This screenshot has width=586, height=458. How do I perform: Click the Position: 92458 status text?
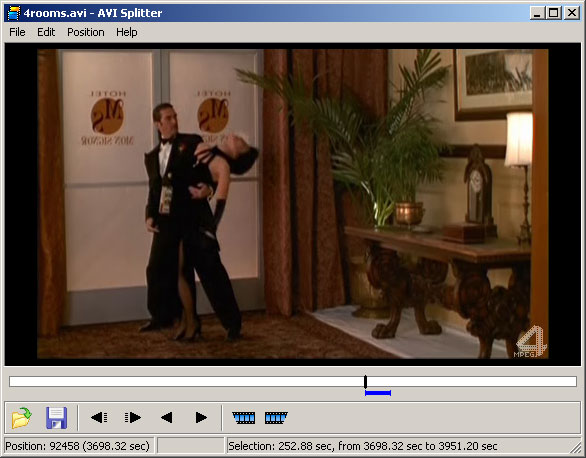[77, 446]
